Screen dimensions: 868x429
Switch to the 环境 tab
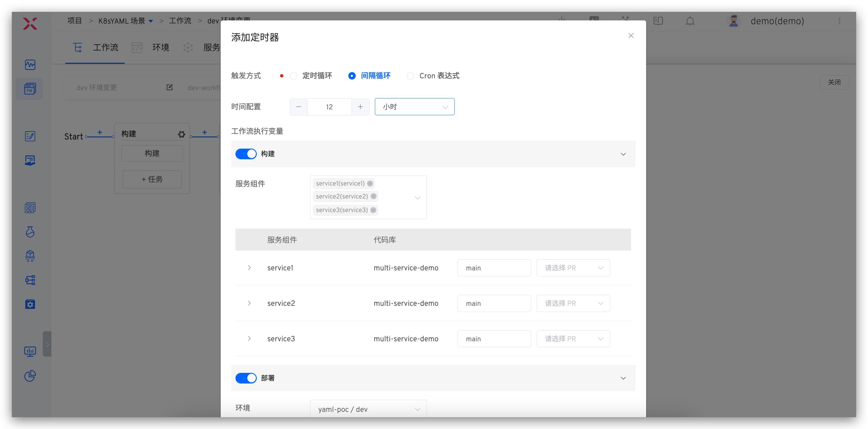(x=160, y=48)
